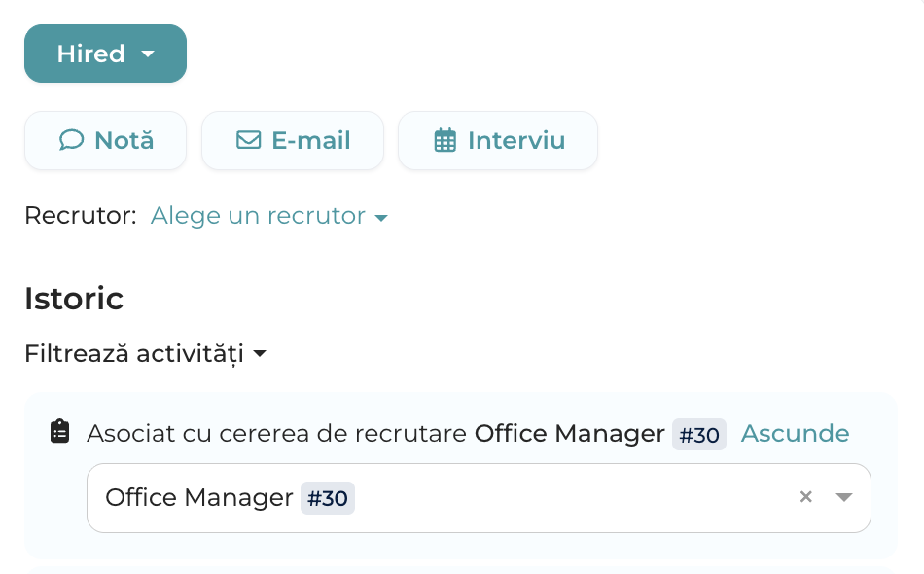Click the Istoric section heading
Image resolution: width=924 pixels, height=574 pixels.
pyautogui.click(x=74, y=299)
